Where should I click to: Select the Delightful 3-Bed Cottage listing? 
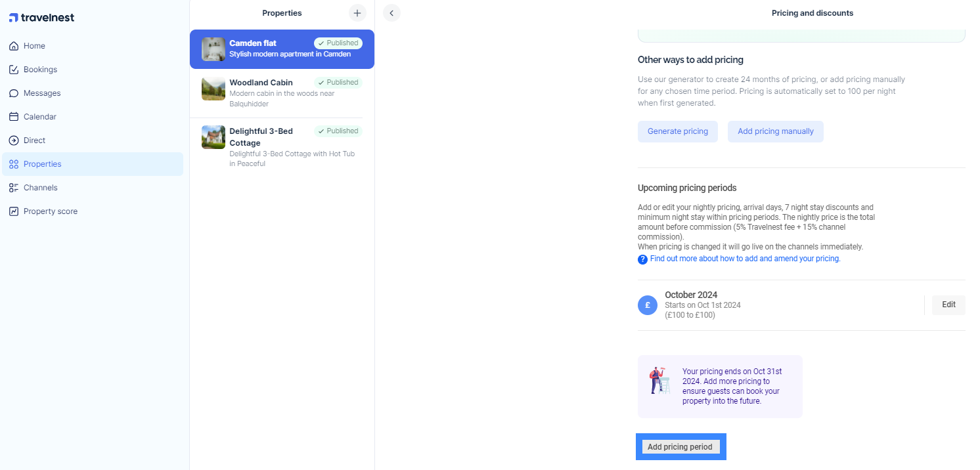pos(282,146)
